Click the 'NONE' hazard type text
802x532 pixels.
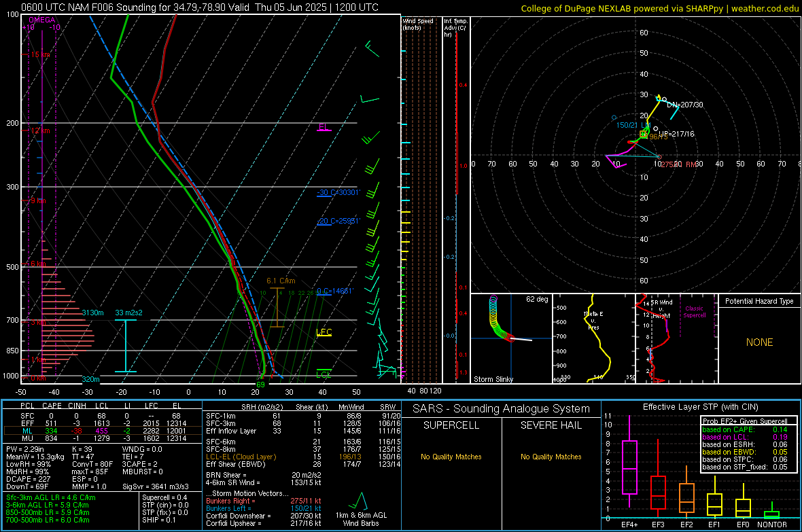759,342
